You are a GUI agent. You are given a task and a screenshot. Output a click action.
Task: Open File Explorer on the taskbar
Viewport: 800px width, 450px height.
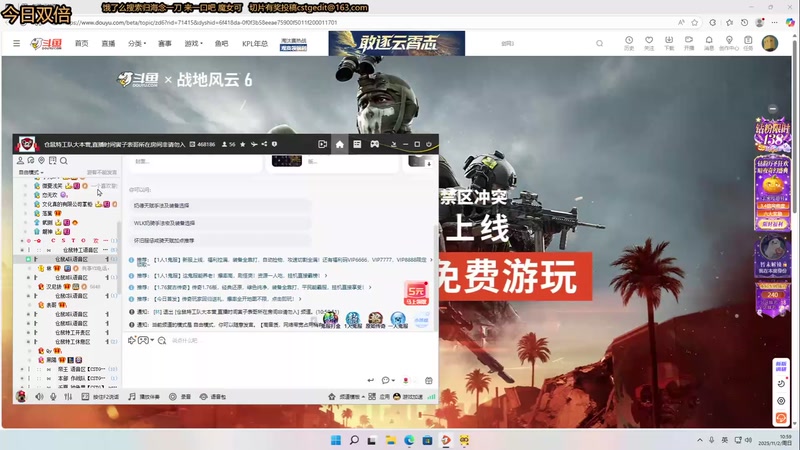(391, 440)
